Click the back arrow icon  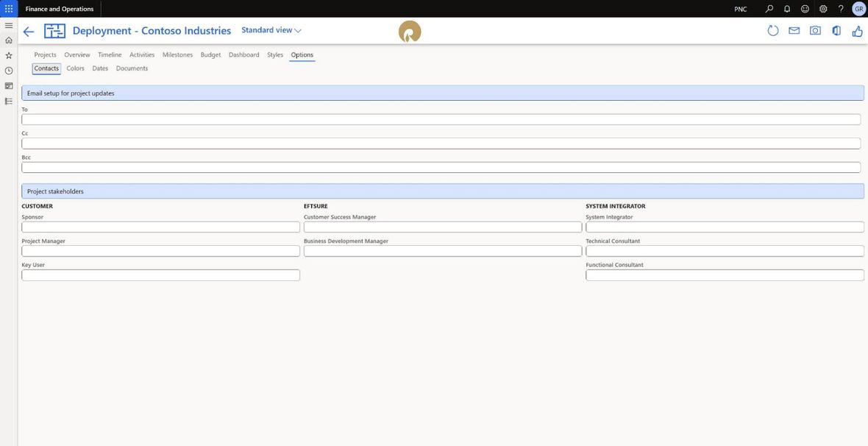(x=28, y=32)
